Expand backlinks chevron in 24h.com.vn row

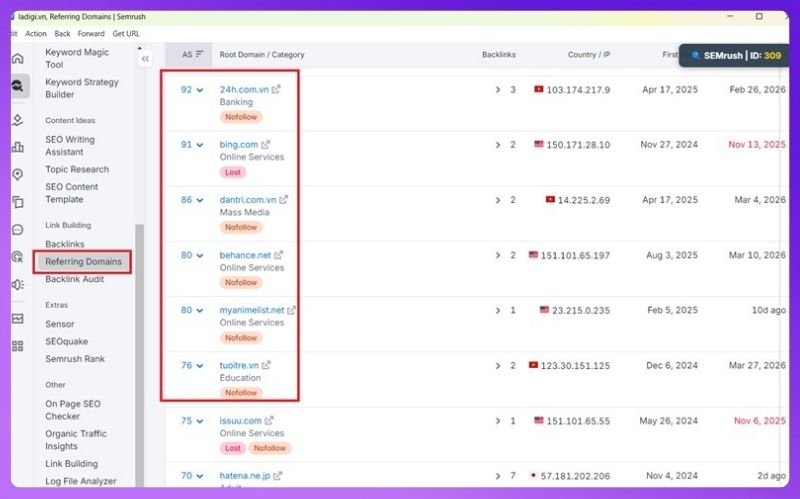497,90
